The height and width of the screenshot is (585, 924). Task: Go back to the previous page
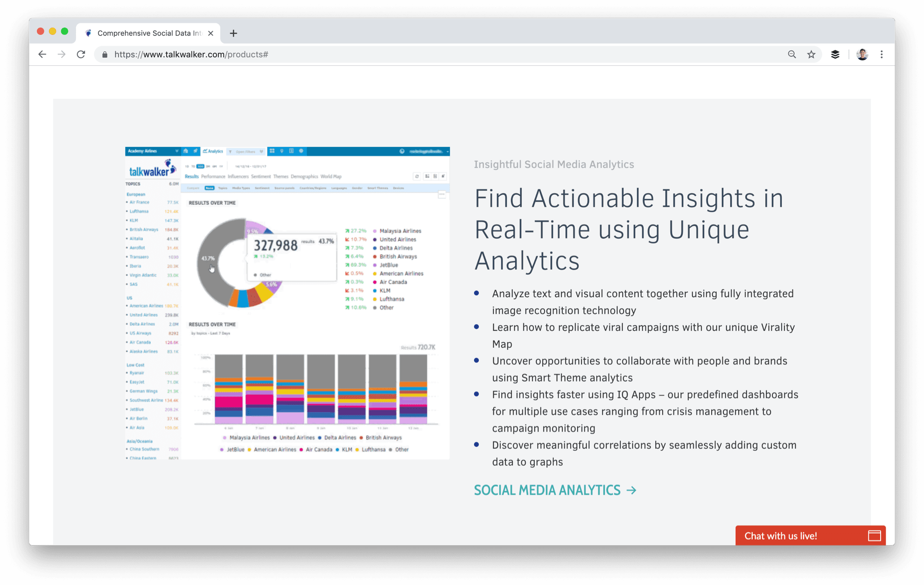42,55
